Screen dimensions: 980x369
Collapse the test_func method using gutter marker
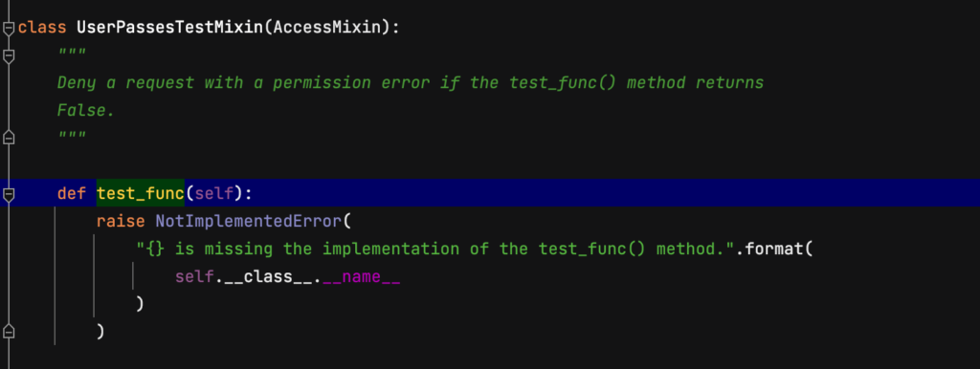8,194
